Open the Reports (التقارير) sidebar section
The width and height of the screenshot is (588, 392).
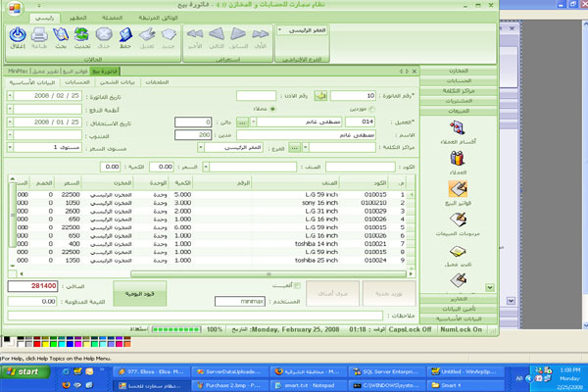click(x=459, y=299)
